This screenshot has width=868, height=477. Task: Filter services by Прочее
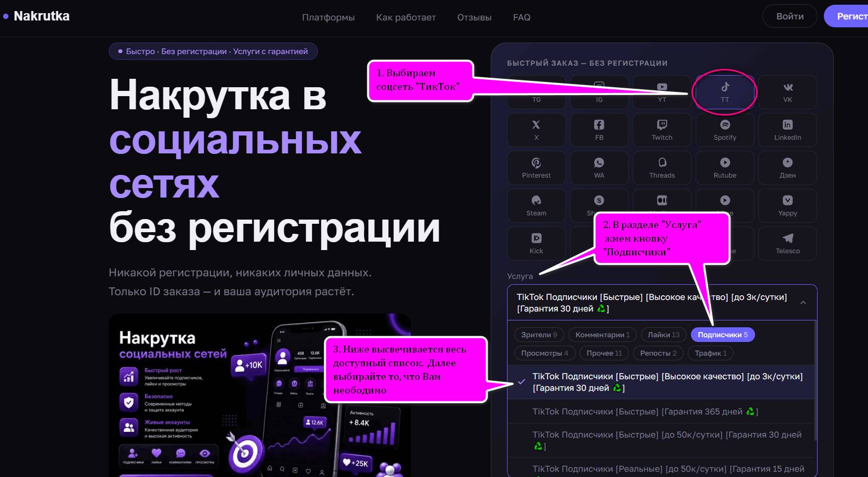(x=604, y=353)
